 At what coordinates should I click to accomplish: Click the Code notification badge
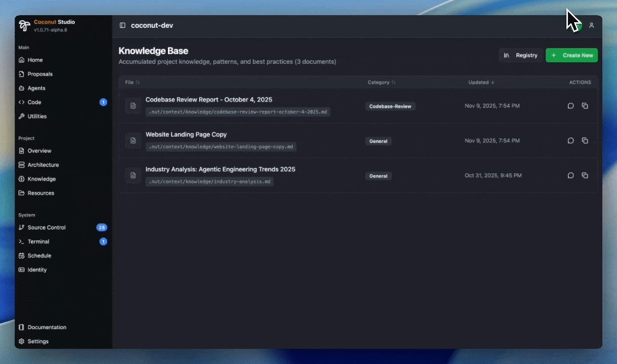(103, 102)
